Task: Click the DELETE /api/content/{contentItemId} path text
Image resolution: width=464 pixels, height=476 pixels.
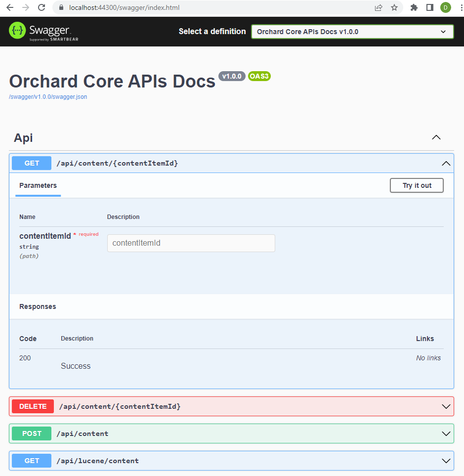Action: pos(120,406)
